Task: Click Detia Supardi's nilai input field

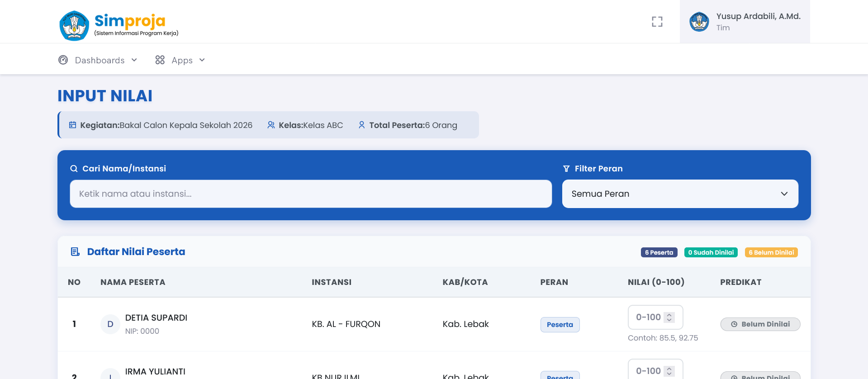Action: coord(655,317)
